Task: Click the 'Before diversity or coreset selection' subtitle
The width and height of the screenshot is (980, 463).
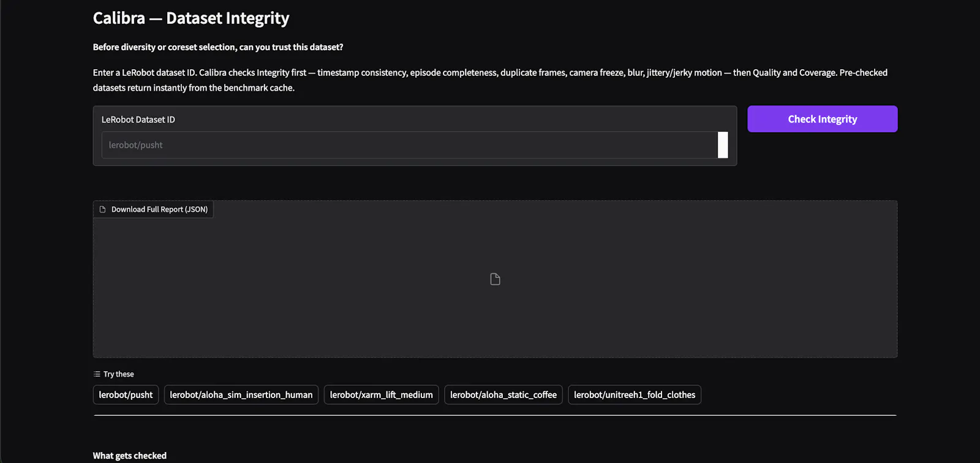Action: coord(218,47)
